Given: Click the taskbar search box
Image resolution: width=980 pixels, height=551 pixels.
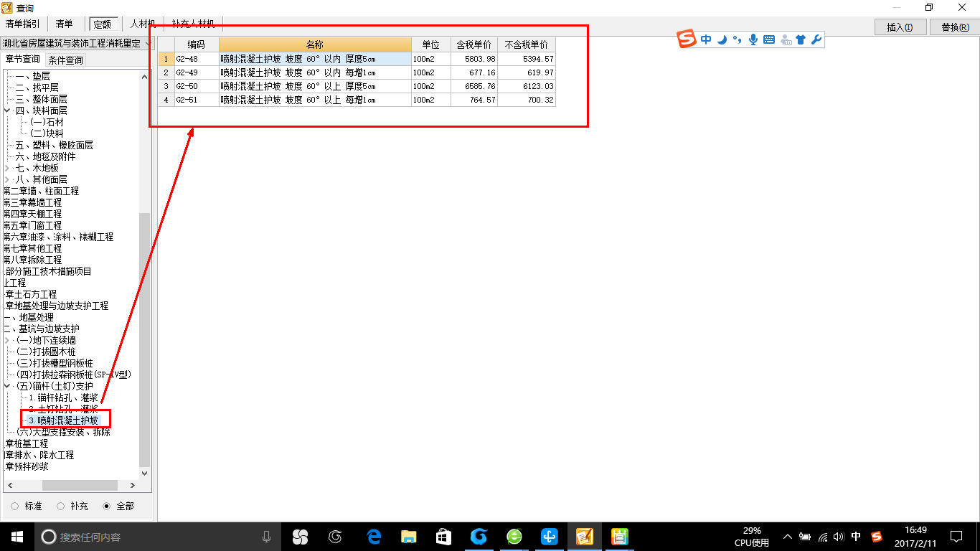Looking at the screenshot, I should 158,537.
